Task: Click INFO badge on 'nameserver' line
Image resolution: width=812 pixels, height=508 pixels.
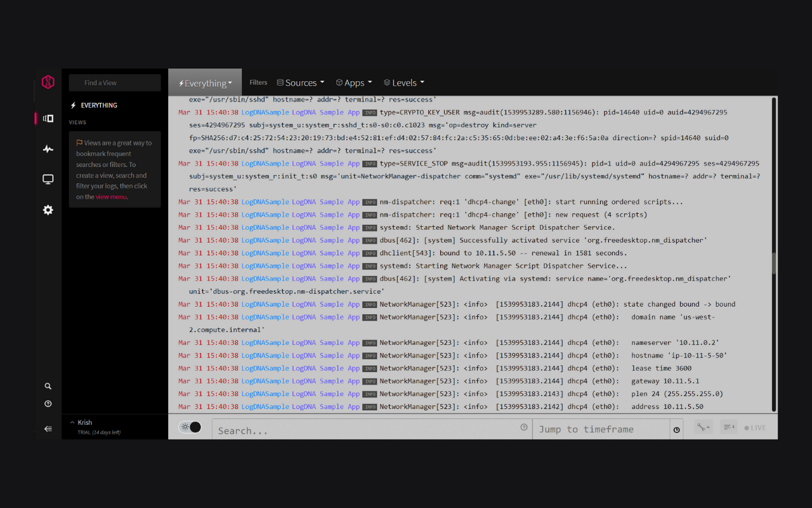Action: click(x=370, y=343)
